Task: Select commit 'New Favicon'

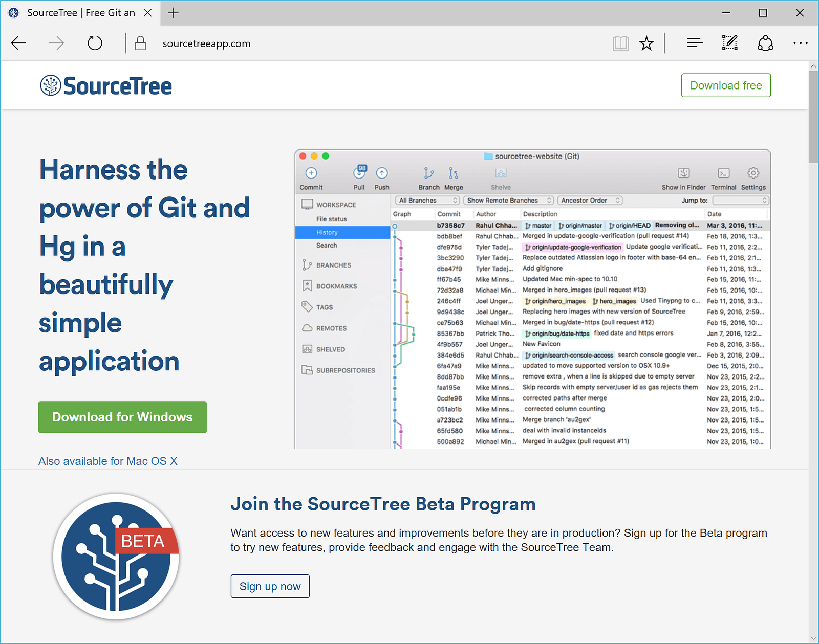Action: [x=580, y=344]
